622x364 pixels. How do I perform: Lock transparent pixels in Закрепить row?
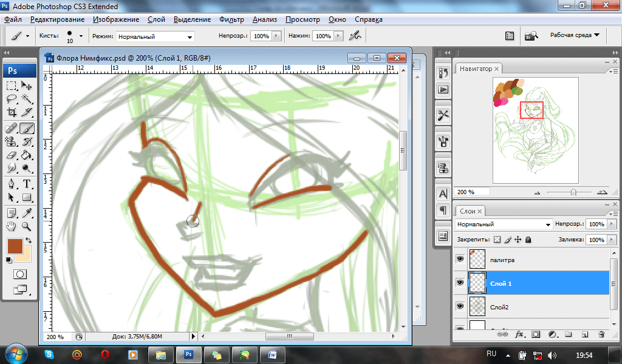(496, 240)
